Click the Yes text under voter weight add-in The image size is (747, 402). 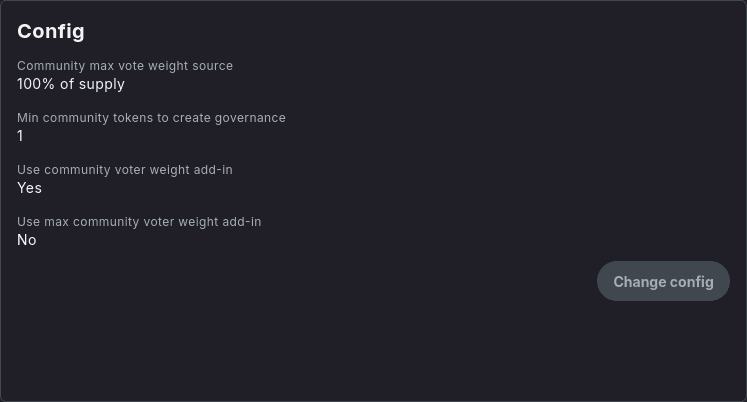pos(29,188)
